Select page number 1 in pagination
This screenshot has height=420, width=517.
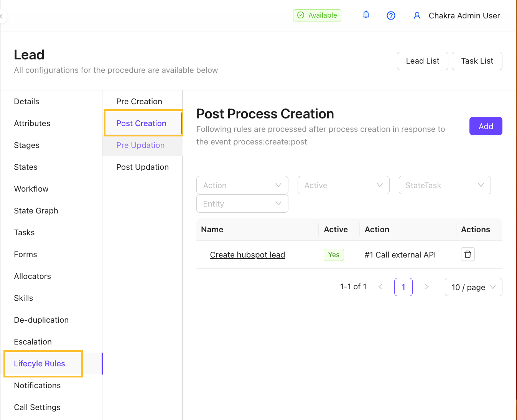pyautogui.click(x=403, y=287)
